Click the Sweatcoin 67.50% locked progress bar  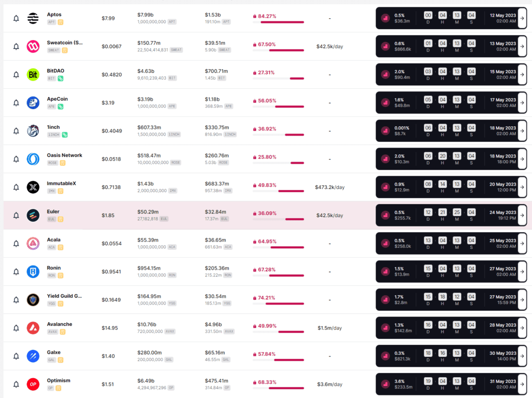click(278, 50)
